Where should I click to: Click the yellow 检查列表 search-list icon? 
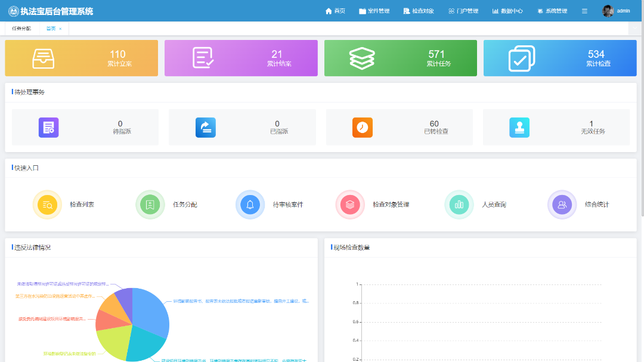[x=47, y=205]
